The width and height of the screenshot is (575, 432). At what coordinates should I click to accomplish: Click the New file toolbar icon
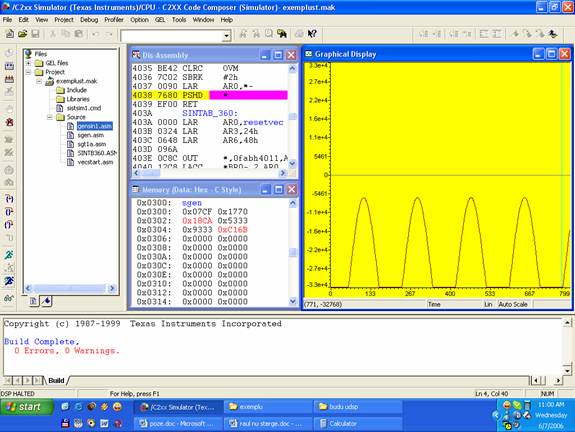coord(10,34)
